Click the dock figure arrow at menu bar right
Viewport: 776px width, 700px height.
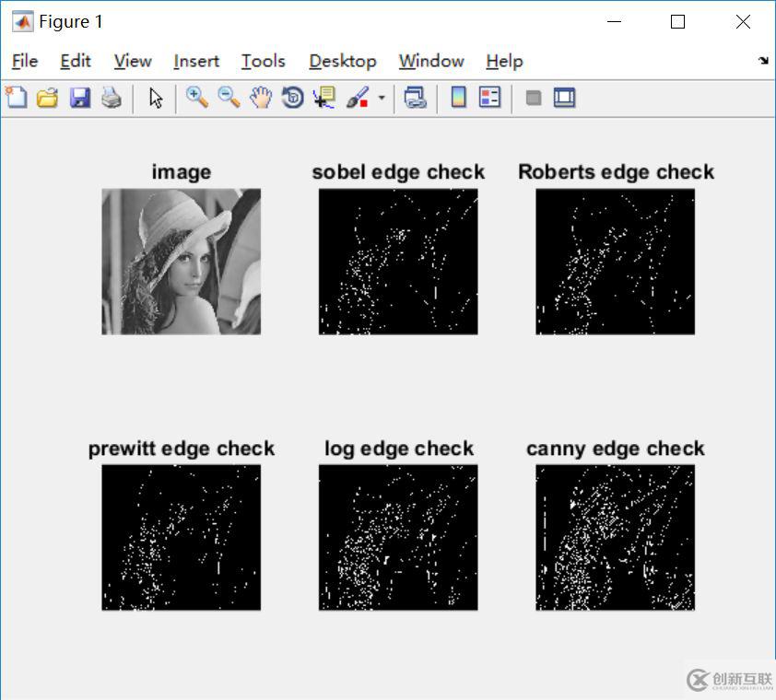pos(763,61)
